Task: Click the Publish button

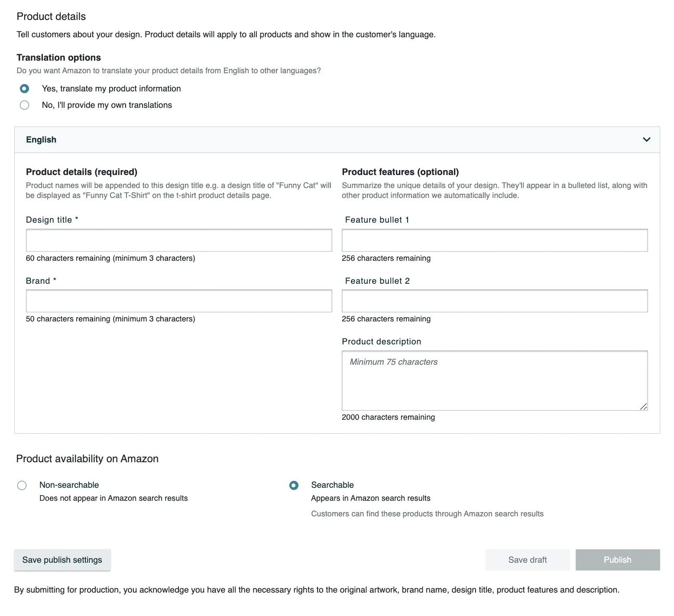Action: [x=618, y=560]
